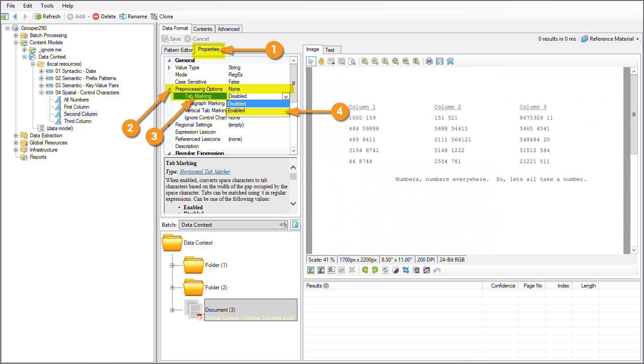
Task: Click the invert image half-circle icon
Action: 395,270
